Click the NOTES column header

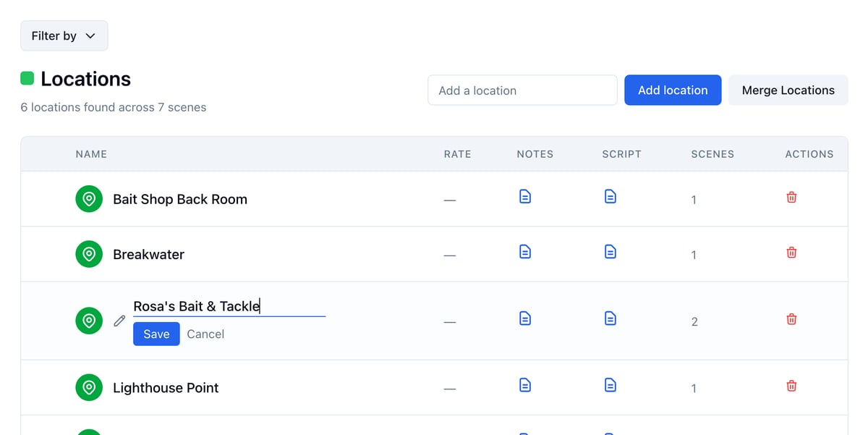tap(535, 154)
